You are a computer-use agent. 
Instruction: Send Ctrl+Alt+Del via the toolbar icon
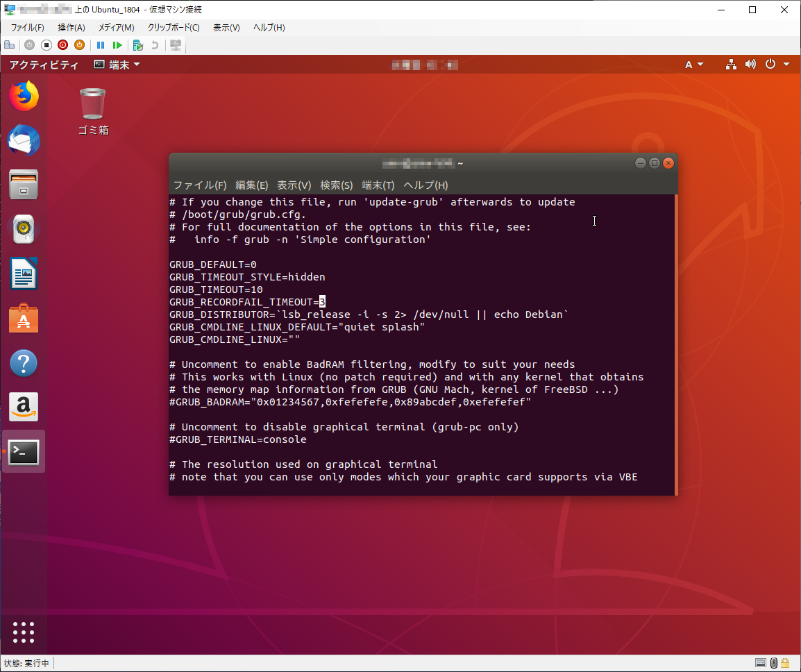[9, 44]
